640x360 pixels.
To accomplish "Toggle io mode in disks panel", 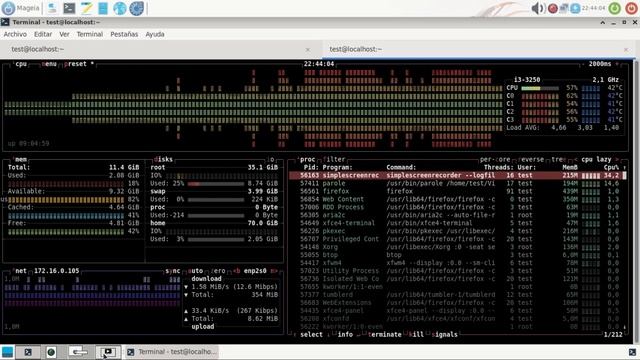I will tap(271, 160).
